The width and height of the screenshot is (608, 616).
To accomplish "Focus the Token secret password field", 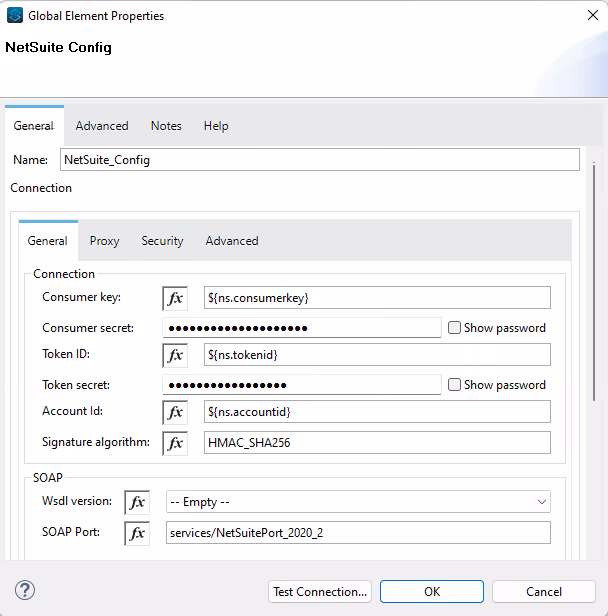I will [x=302, y=385].
